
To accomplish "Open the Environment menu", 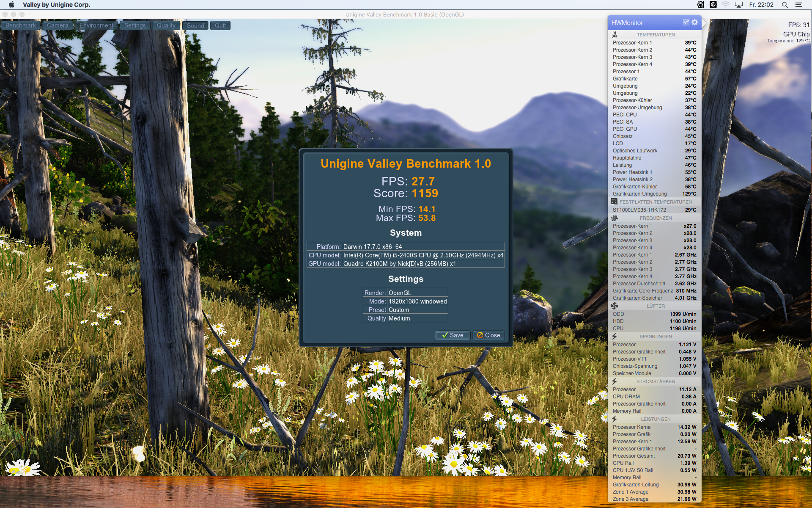I will click(x=96, y=25).
